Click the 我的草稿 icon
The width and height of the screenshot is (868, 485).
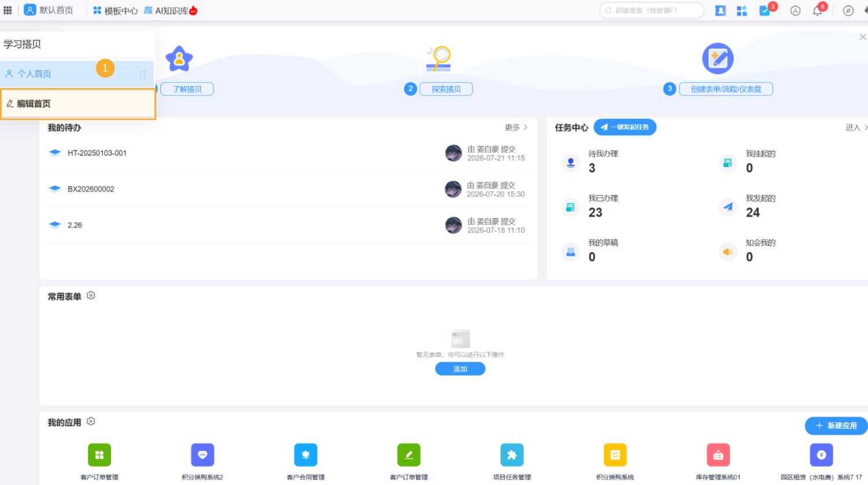pyautogui.click(x=571, y=252)
